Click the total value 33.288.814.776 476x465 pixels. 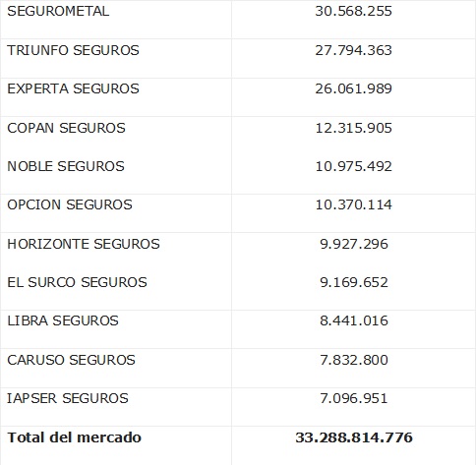pos(354,437)
